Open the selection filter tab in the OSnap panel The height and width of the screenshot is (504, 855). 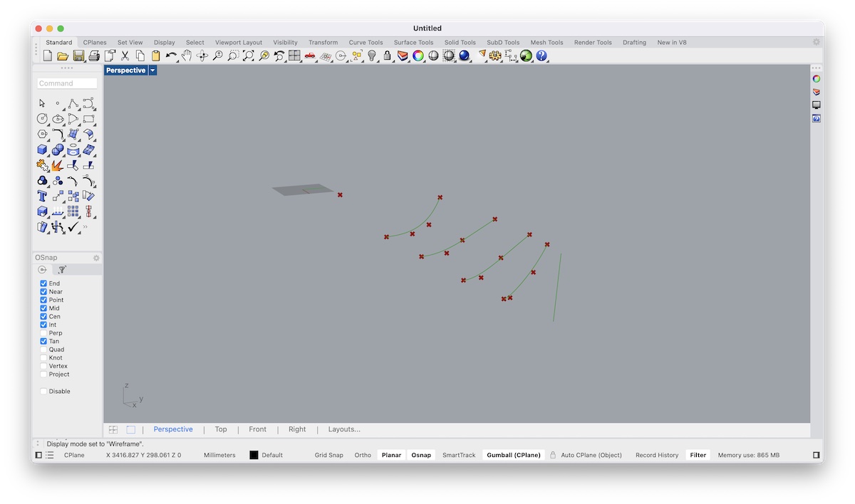tap(62, 270)
